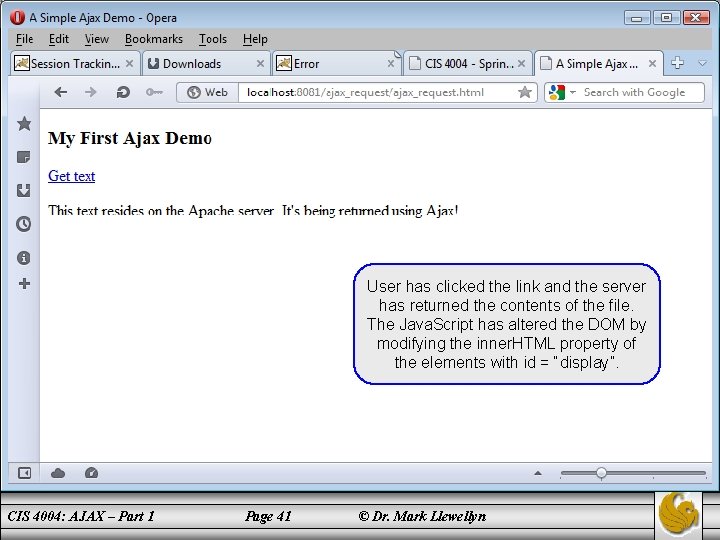The image size is (720, 540).
Task: Open the Edit menu
Action: 59,39
